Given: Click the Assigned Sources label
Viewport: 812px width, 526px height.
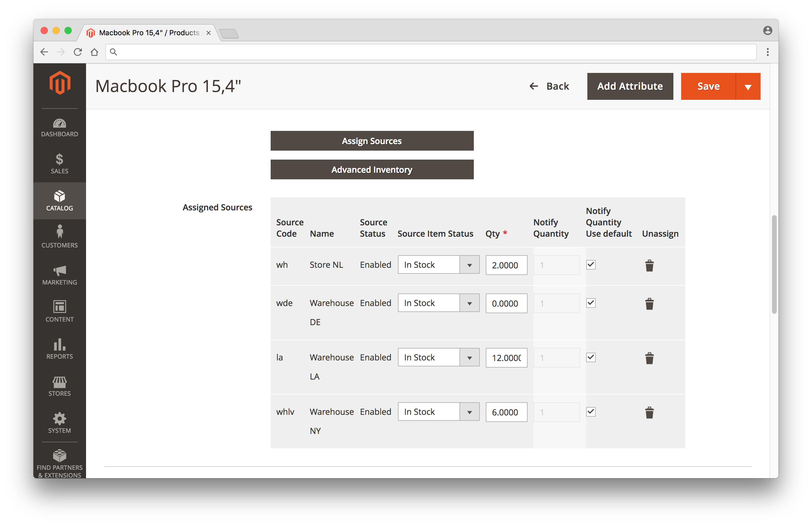Looking at the screenshot, I should click(x=217, y=207).
